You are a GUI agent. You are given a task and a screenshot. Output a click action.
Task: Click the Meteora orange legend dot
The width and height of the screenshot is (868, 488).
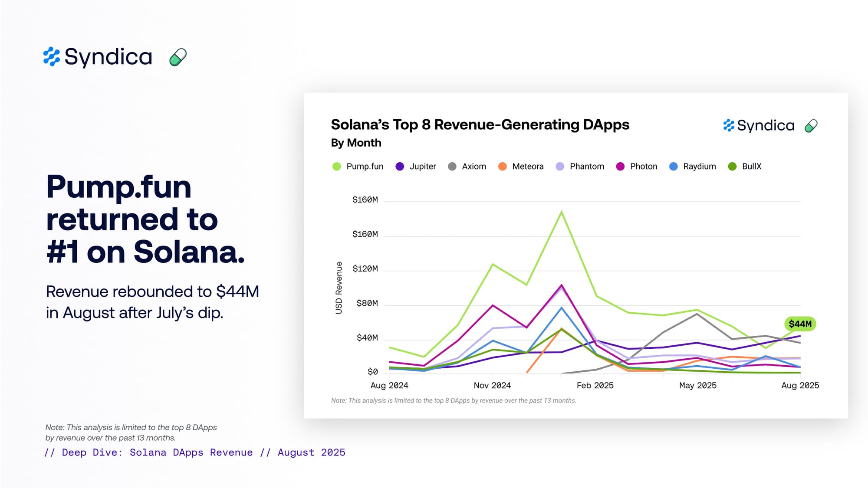tap(502, 167)
